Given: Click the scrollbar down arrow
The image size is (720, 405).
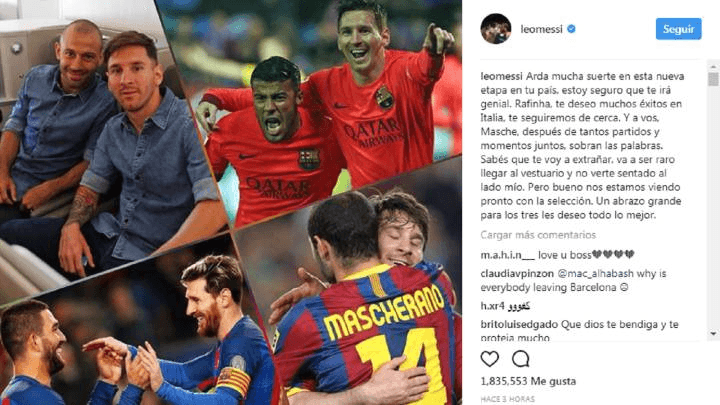Looking at the screenshot, I should (713, 334).
